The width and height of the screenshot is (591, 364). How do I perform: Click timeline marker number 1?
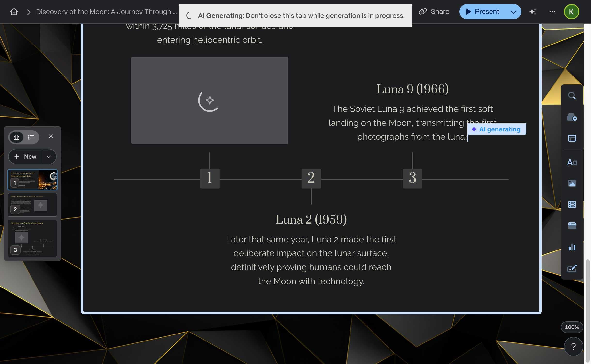pyautogui.click(x=210, y=179)
